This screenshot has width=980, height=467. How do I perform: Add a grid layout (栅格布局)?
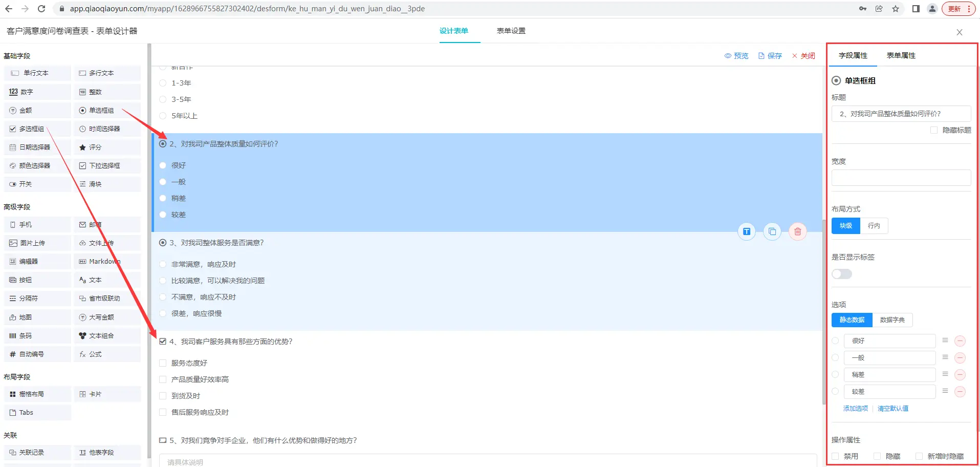tap(37, 394)
